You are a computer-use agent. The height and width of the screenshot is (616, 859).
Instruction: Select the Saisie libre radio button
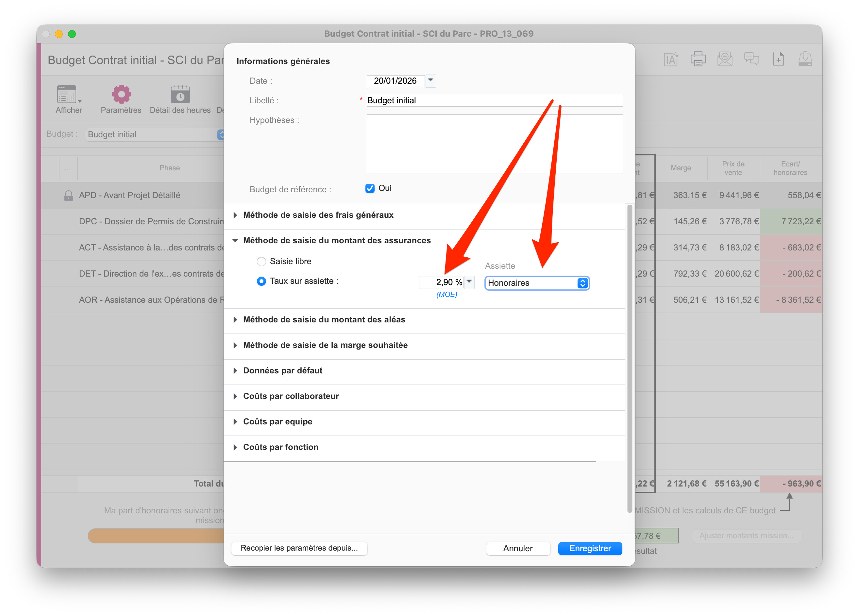coord(261,261)
